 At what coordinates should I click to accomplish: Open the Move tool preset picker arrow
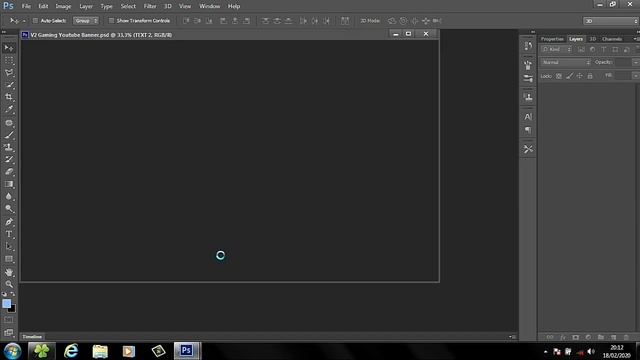click(24, 21)
